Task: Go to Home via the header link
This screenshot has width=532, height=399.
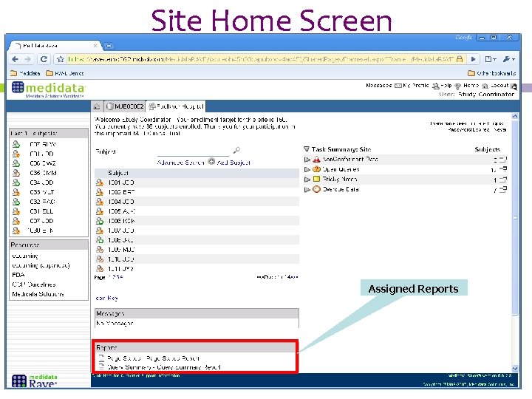Action: point(471,86)
